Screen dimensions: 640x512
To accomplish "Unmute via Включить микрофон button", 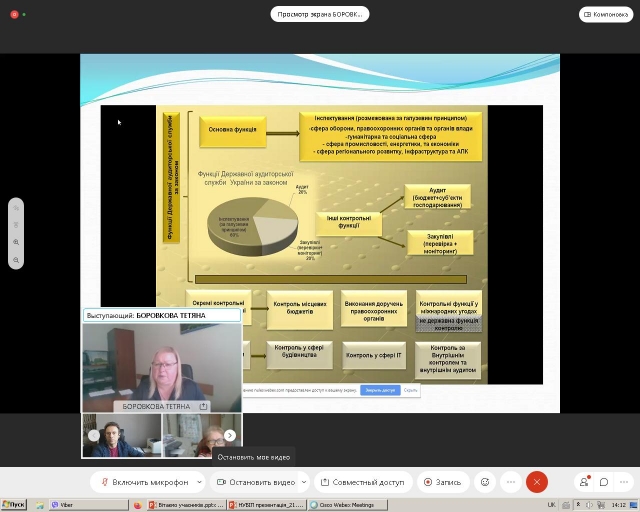I will coord(145,482).
